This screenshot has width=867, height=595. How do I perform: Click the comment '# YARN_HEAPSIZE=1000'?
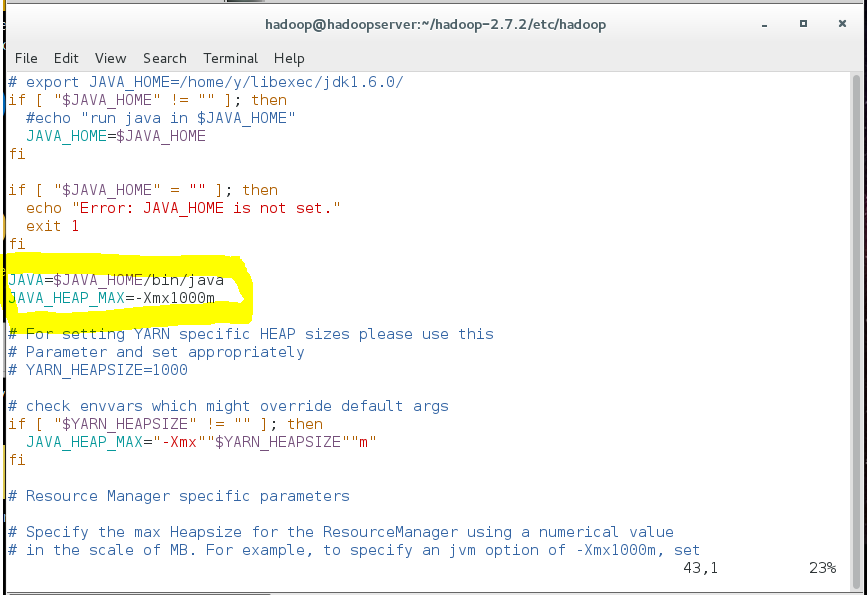point(98,370)
